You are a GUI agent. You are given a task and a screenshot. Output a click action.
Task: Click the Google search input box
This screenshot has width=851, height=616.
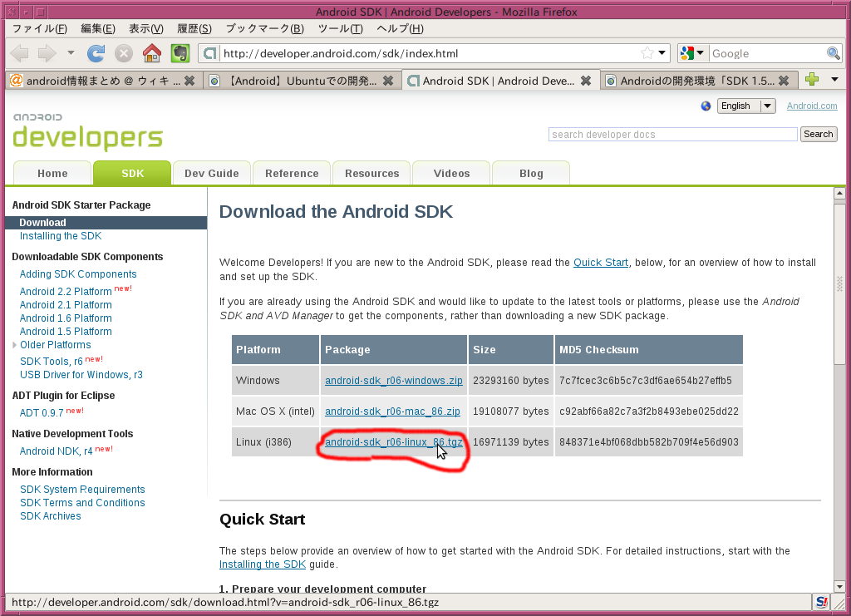click(x=767, y=53)
